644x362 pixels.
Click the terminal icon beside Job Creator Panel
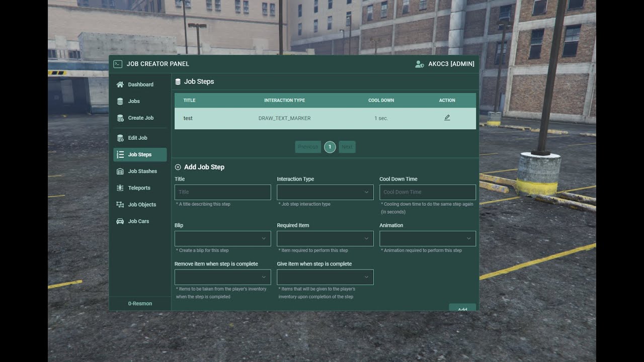pyautogui.click(x=118, y=64)
